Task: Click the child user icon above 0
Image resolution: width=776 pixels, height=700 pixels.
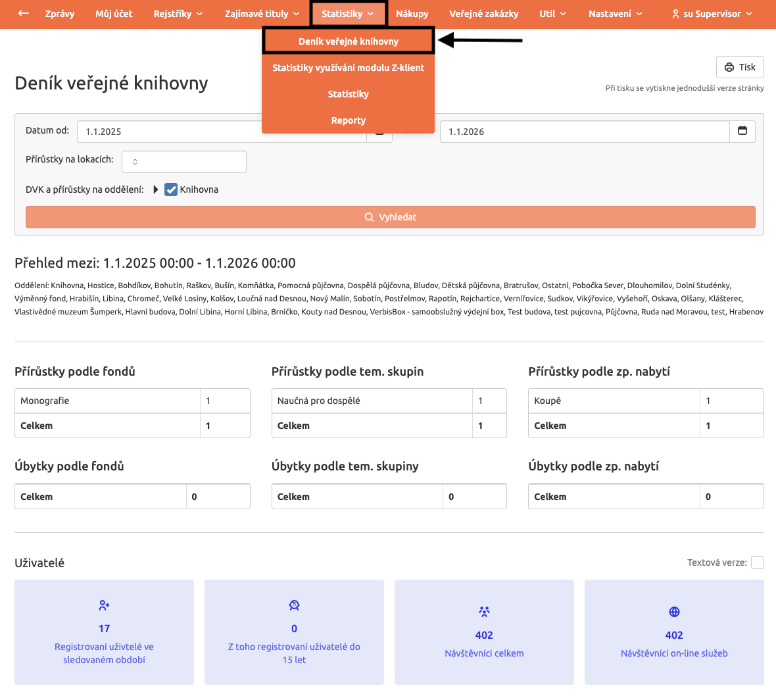Action: pyautogui.click(x=294, y=605)
